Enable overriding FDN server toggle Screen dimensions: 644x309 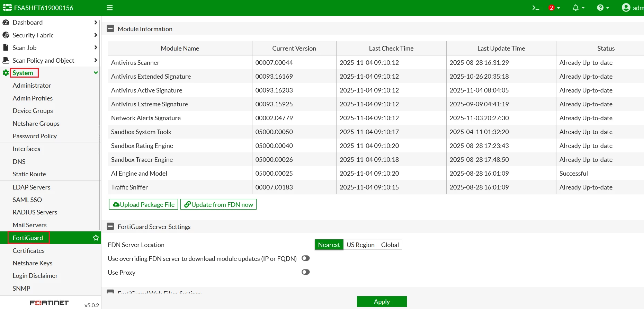point(306,258)
